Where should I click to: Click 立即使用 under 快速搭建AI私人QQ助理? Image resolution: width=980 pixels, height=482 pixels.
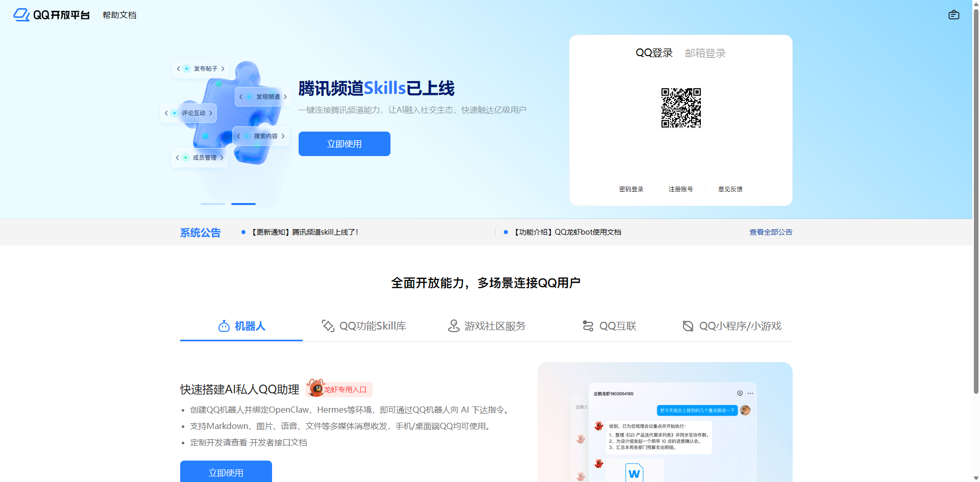pos(226,472)
